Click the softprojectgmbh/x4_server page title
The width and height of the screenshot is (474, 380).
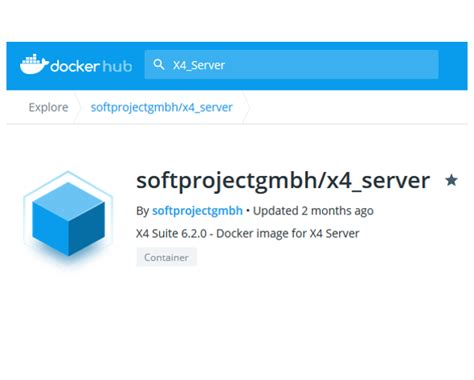click(283, 181)
